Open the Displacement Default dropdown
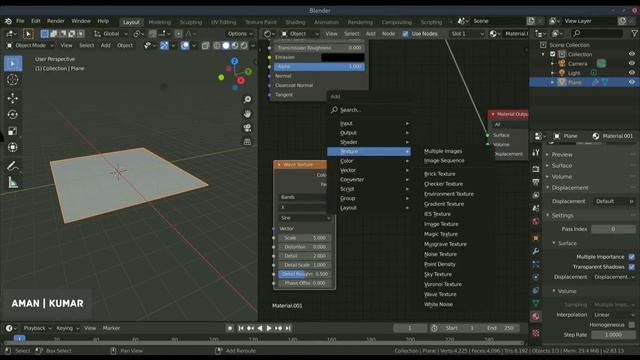The height and width of the screenshot is (360, 640). tap(613, 201)
